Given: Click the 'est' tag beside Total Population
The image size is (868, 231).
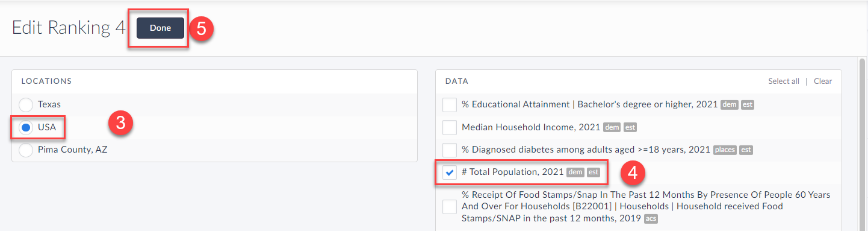Looking at the screenshot, I should 594,172.
